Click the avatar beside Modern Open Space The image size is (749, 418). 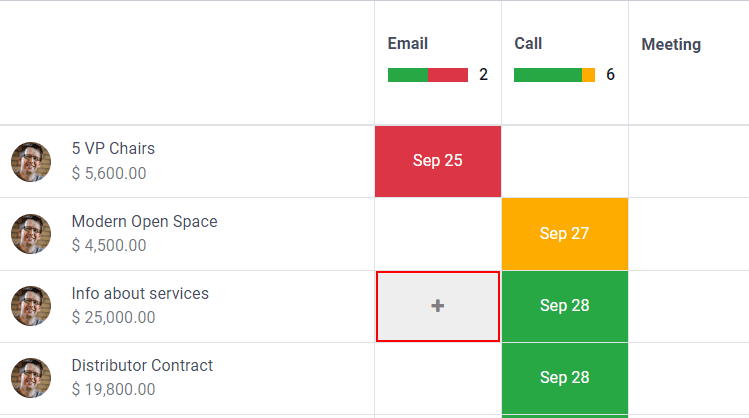click(31, 234)
